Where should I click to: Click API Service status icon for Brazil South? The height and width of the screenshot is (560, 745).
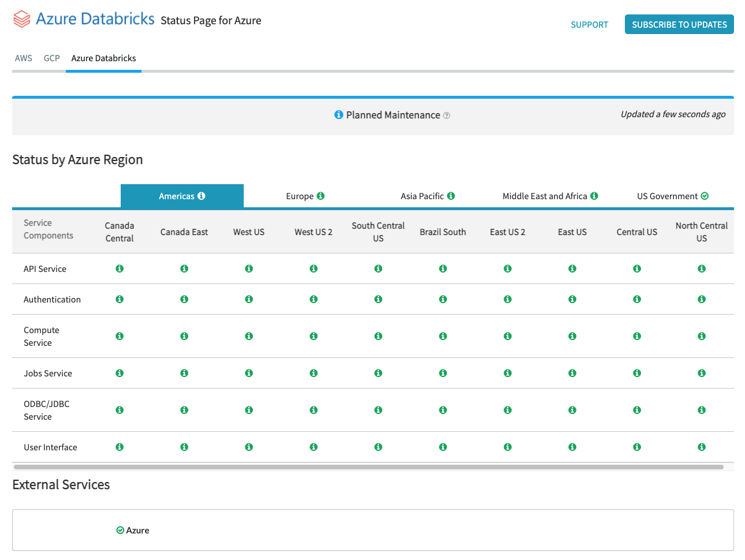pos(443,268)
